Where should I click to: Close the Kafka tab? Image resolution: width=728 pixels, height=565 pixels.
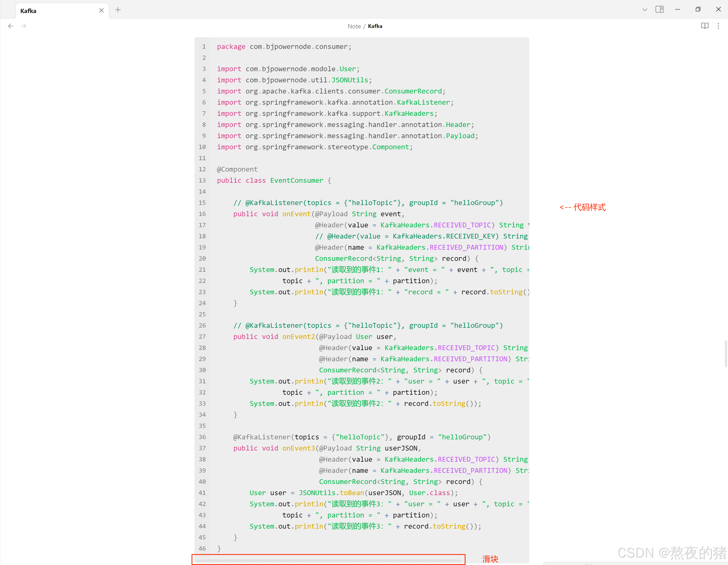[x=101, y=10]
